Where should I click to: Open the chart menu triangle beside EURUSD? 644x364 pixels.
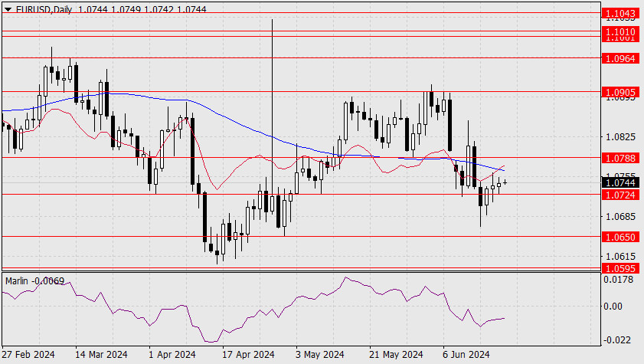8,9
